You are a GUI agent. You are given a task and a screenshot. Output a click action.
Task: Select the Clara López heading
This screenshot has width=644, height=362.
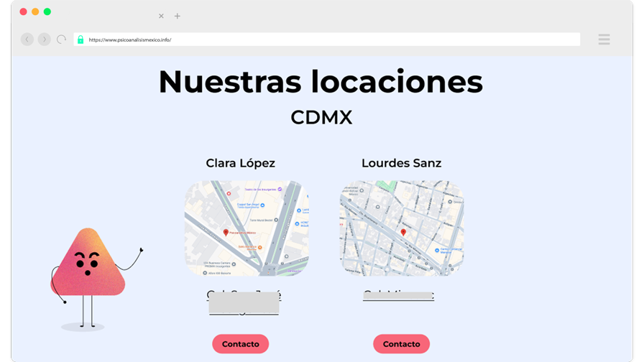click(240, 163)
